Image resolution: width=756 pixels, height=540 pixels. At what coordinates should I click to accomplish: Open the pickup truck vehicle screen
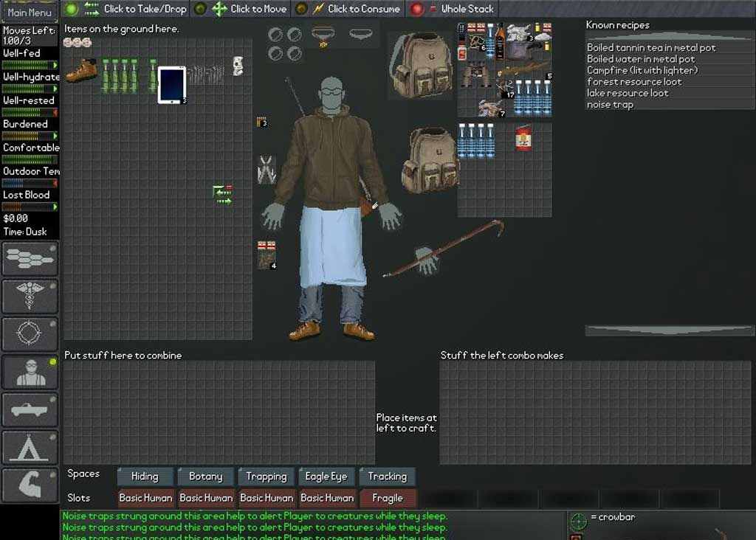(30, 409)
